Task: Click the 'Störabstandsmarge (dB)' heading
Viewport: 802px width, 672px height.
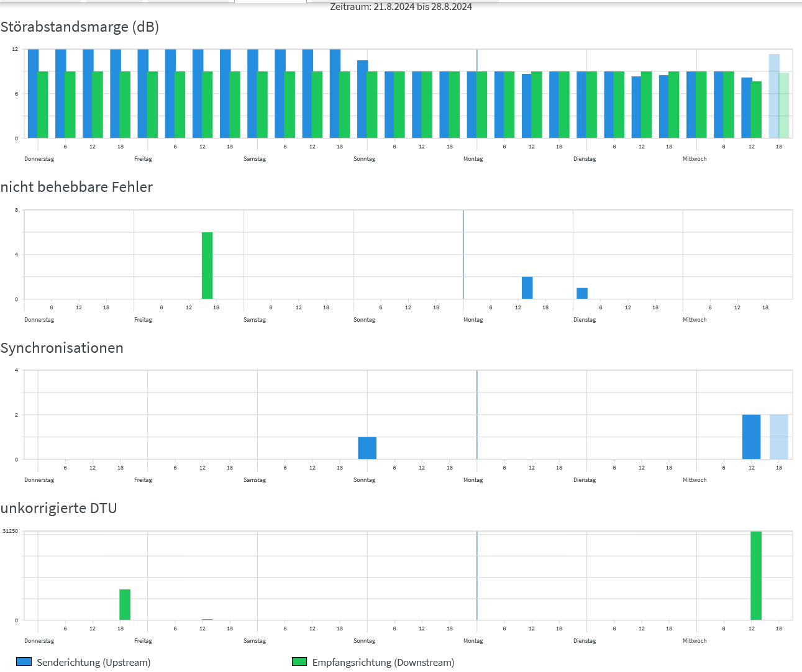Action: [x=80, y=27]
